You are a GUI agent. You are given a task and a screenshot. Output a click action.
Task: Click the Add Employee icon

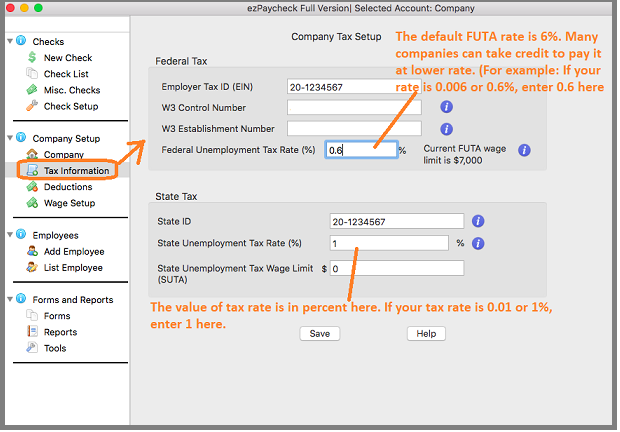click(x=33, y=252)
